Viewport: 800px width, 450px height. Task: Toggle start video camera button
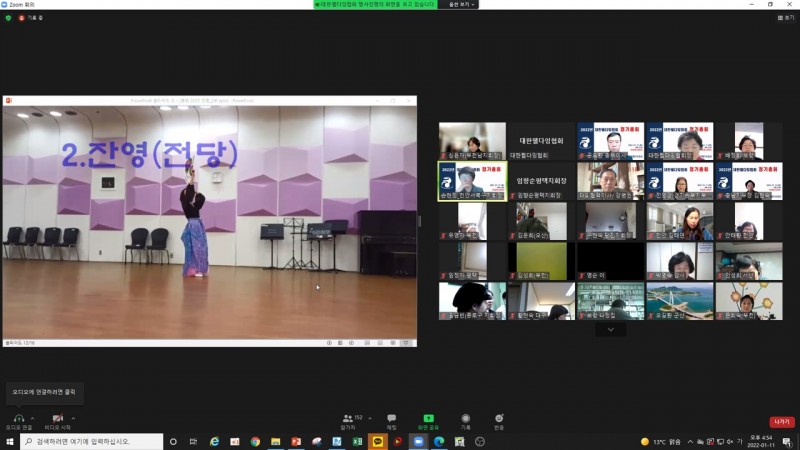[58, 418]
